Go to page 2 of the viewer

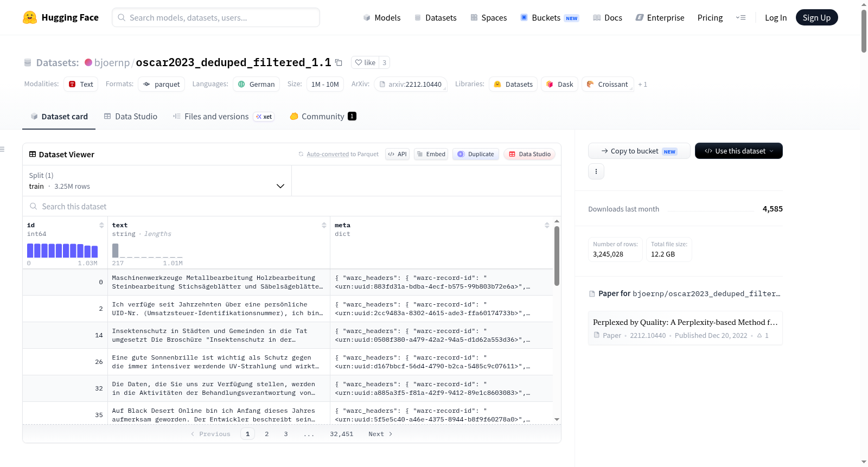tap(267, 434)
